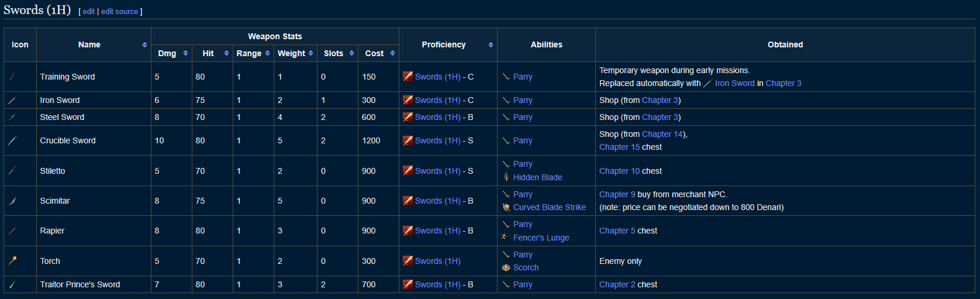Screen dimensions: 980x299
Task: Open Iron Sword link in Obtained column
Action: (x=734, y=83)
